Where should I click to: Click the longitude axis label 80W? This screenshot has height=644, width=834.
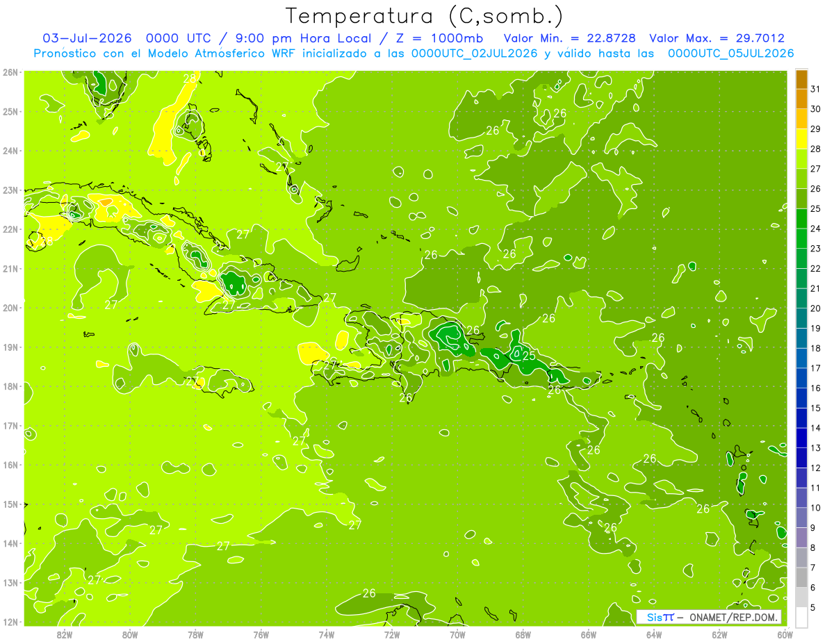coord(130,634)
